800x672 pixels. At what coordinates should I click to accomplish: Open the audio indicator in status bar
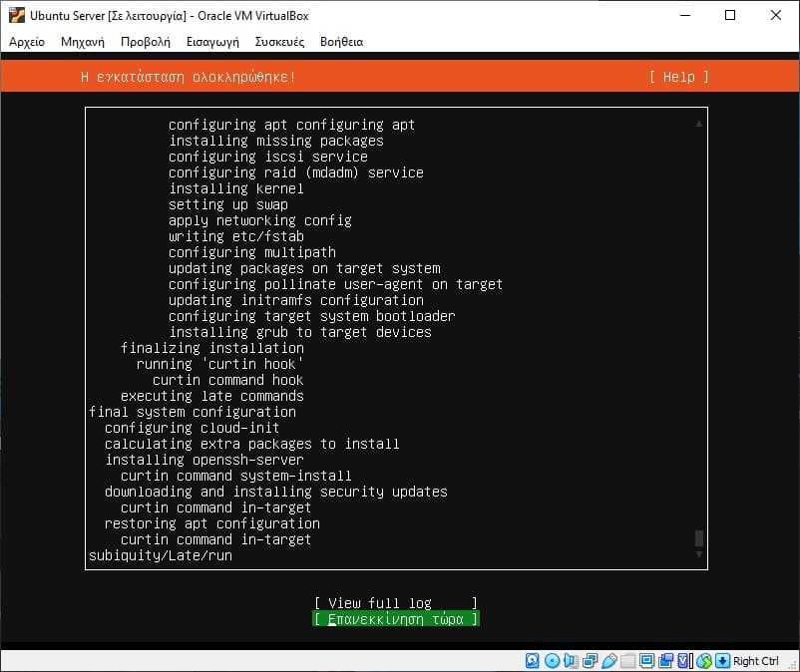coord(571,661)
